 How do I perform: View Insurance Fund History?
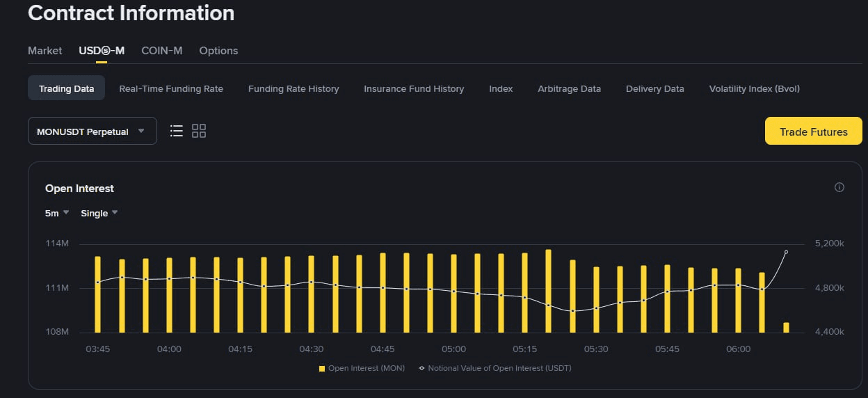414,88
